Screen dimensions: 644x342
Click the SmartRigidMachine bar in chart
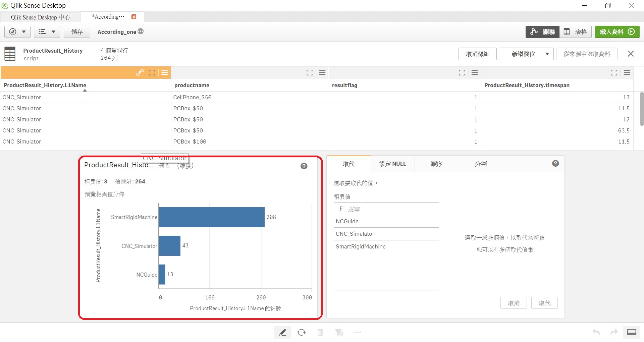tap(212, 217)
